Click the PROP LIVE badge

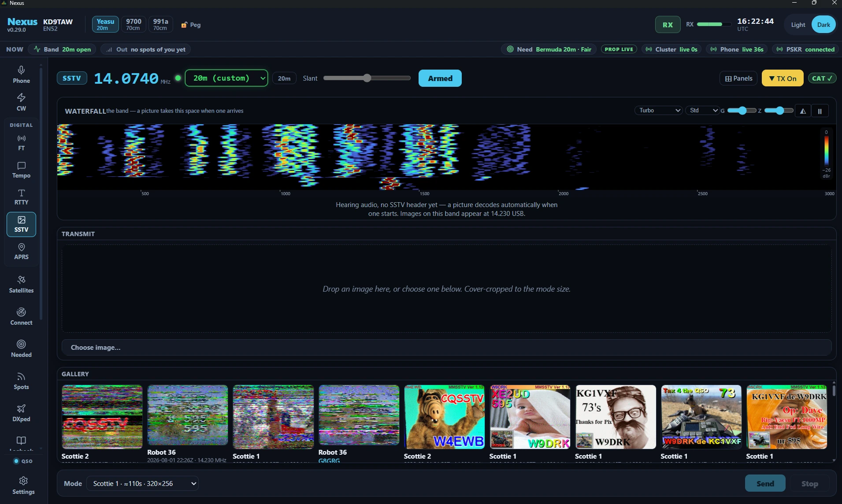(x=619, y=49)
